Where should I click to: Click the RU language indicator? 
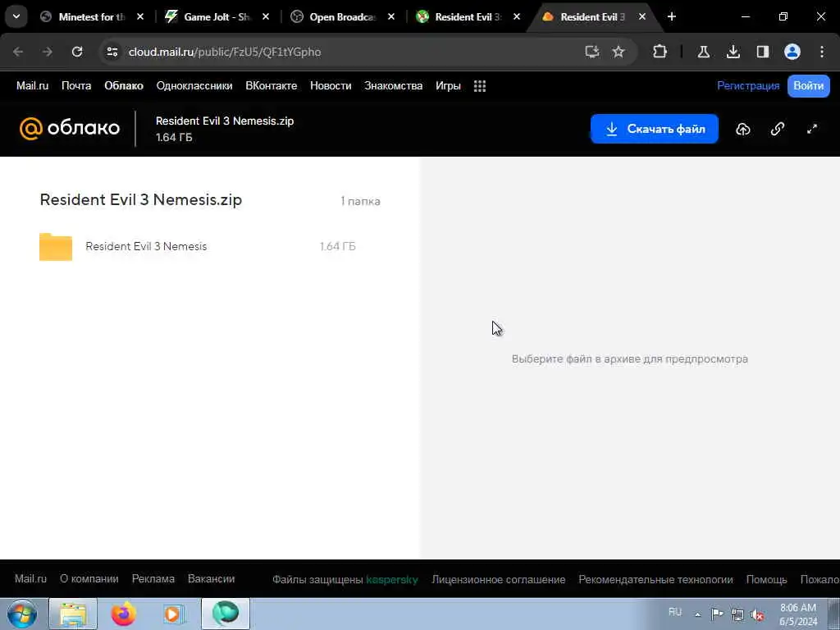coord(675,612)
